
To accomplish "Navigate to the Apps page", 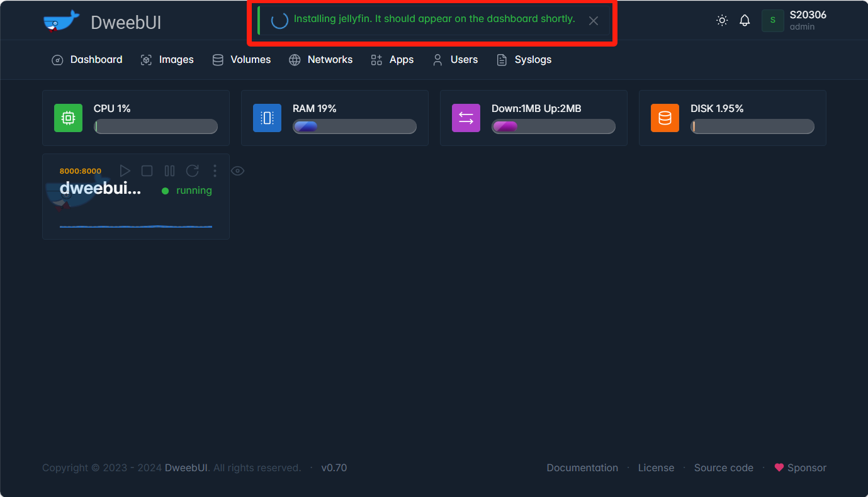I will [x=393, y=60].
